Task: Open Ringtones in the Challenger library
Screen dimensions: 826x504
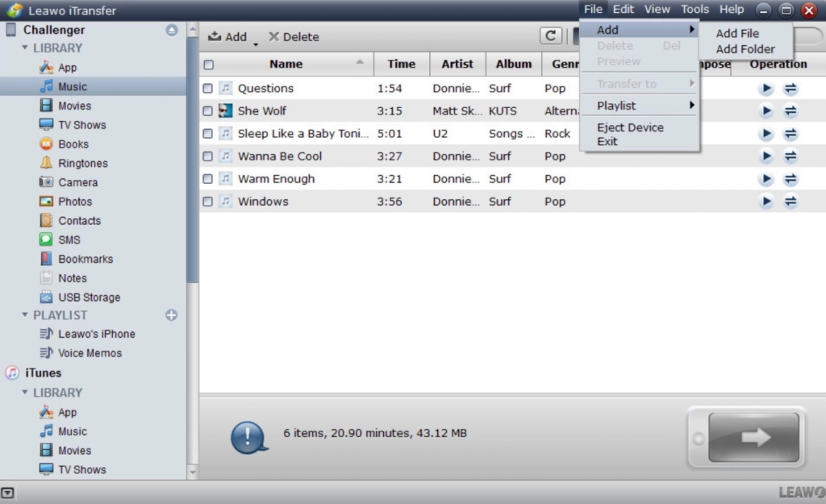Action: [x=82, y=163]
